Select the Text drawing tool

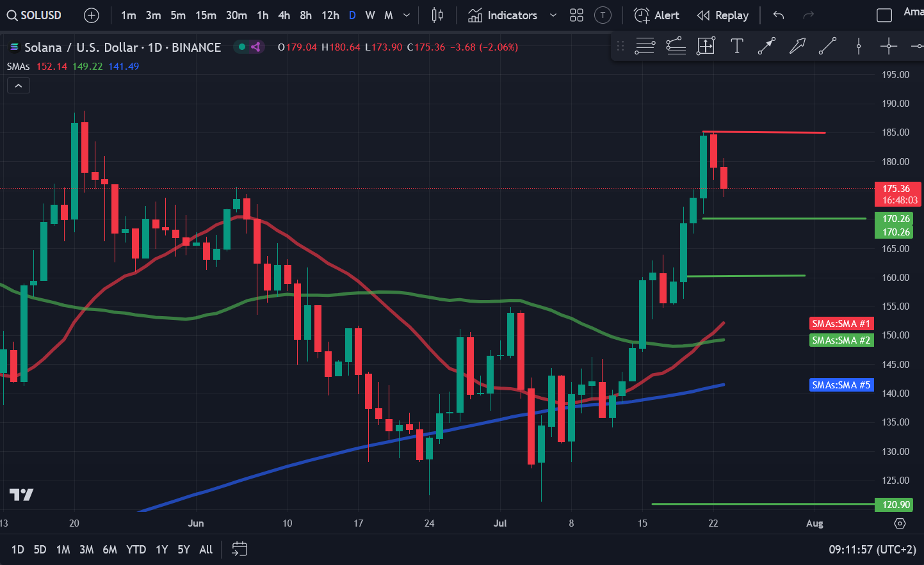pos(737,46)
